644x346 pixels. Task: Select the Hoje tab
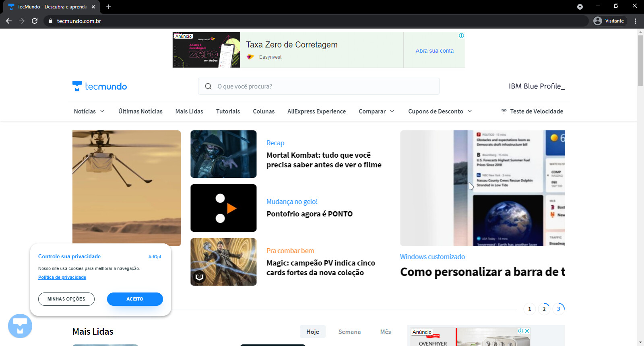coord(313,332)
